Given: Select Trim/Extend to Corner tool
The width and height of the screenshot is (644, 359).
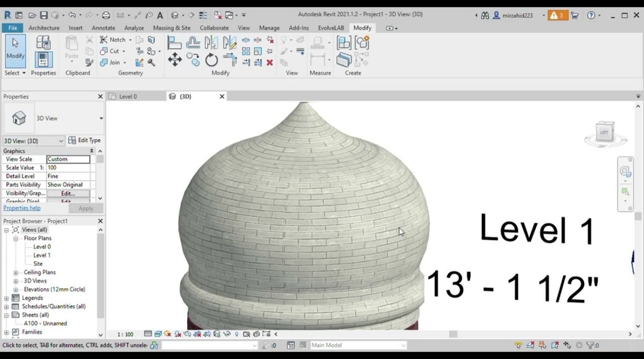Looking at the screenshot, I should [230, 59].
